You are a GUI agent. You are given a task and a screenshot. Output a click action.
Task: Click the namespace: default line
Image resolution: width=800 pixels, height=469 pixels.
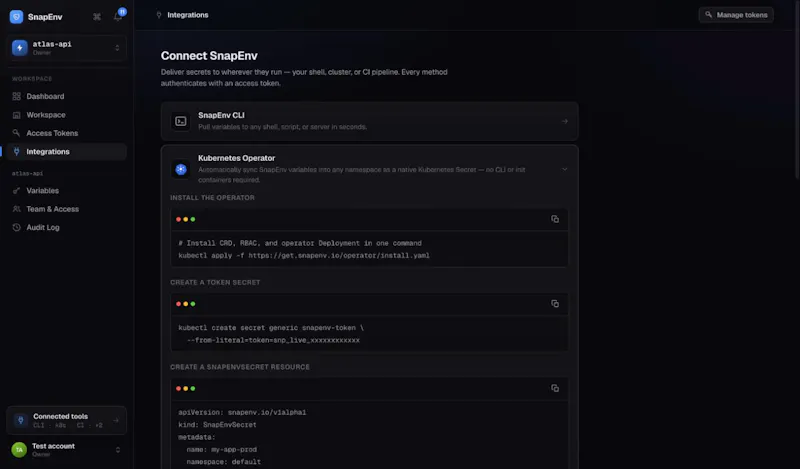click(x=223, y=462)
